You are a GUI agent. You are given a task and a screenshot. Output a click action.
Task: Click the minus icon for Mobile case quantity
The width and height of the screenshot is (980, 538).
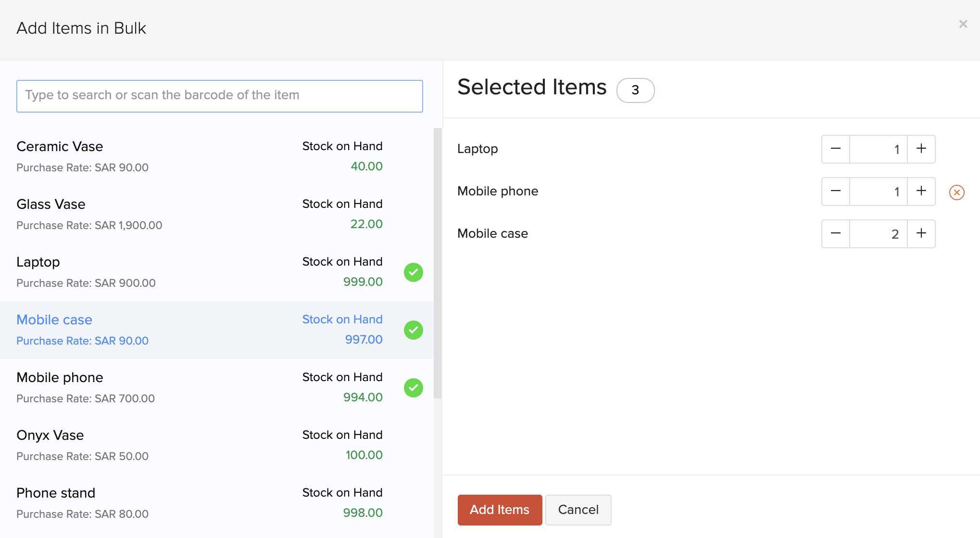coord(835,233)
